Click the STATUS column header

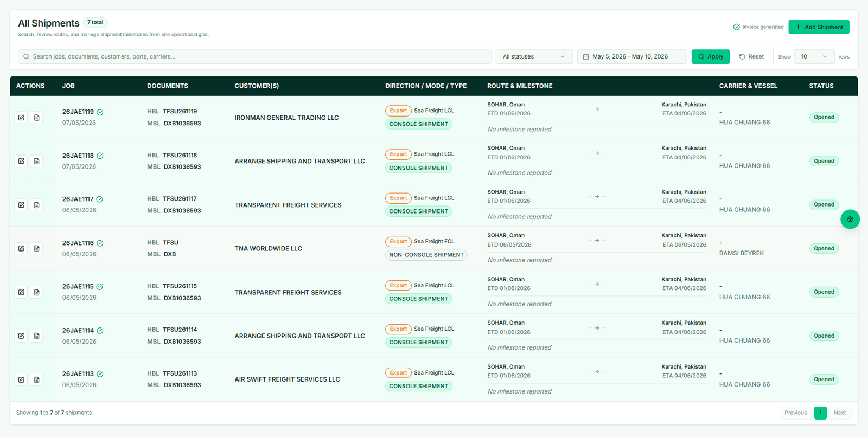tap(821, 86)
